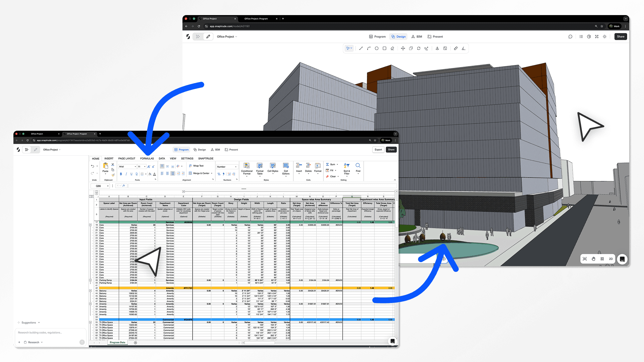Viewport: 644px width, 362px height.
Task: Select the Rotate tool
Action: (x=419, y=48)
